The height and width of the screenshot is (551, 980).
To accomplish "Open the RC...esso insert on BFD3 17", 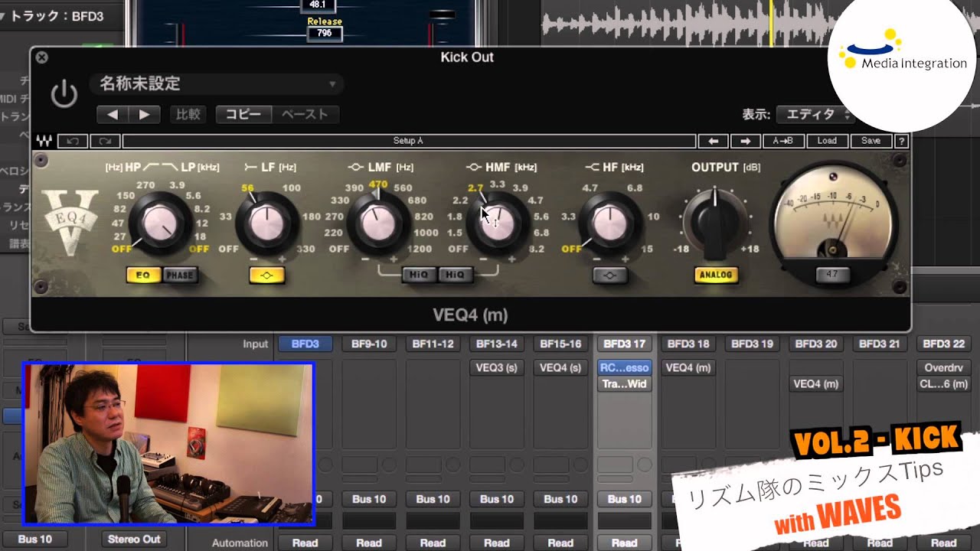I will click(625, 368).
